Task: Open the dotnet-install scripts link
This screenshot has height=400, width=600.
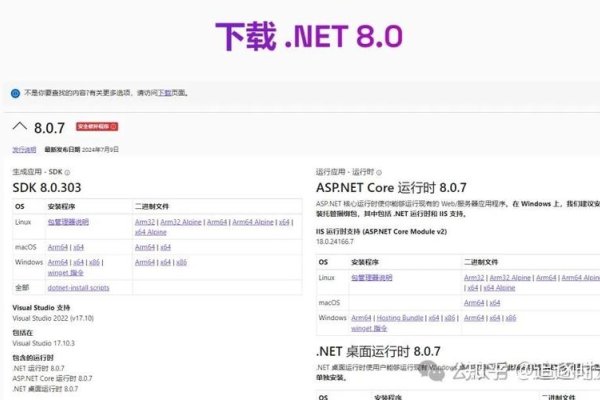Action: (x=78, y=287)
